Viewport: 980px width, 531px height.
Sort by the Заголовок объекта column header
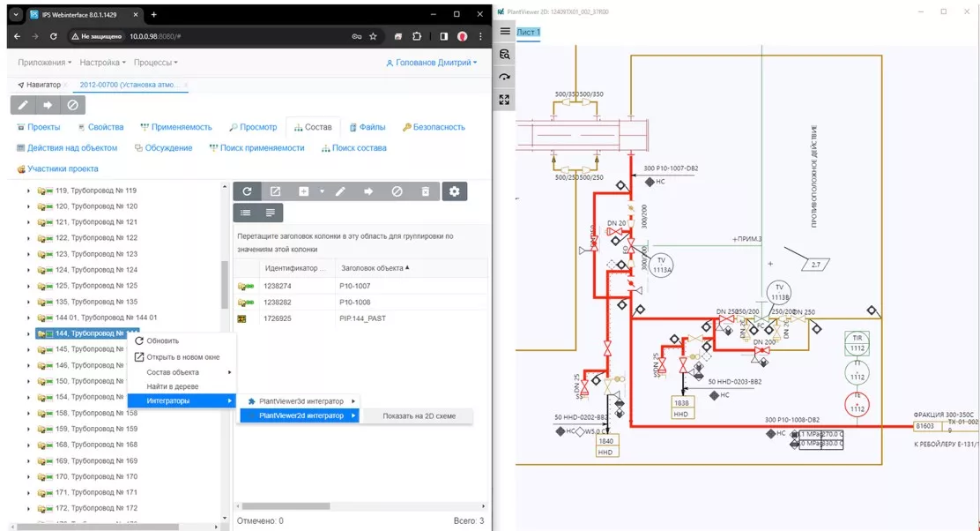coord(375,268)
